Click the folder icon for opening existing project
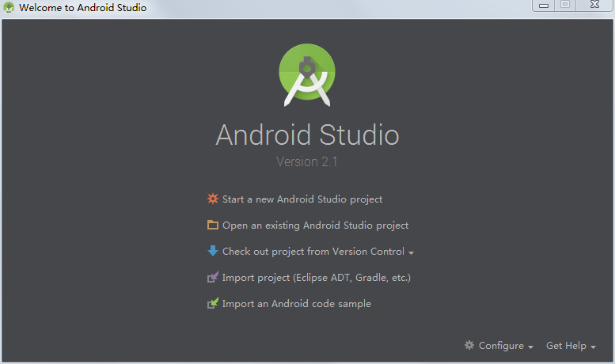This screenshot has height=364, width=615. pos(213,225)
